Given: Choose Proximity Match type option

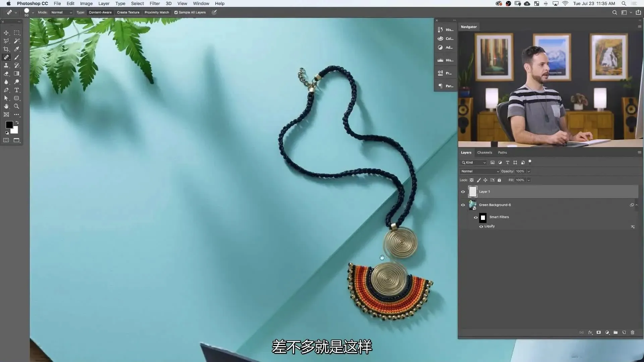Looking at the screenshot, I should coord(157,12).
